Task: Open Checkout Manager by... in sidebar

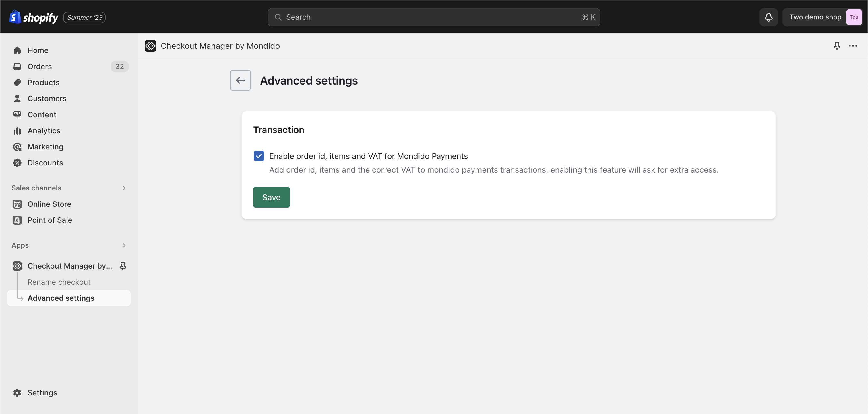Action: tap(70, 266)
